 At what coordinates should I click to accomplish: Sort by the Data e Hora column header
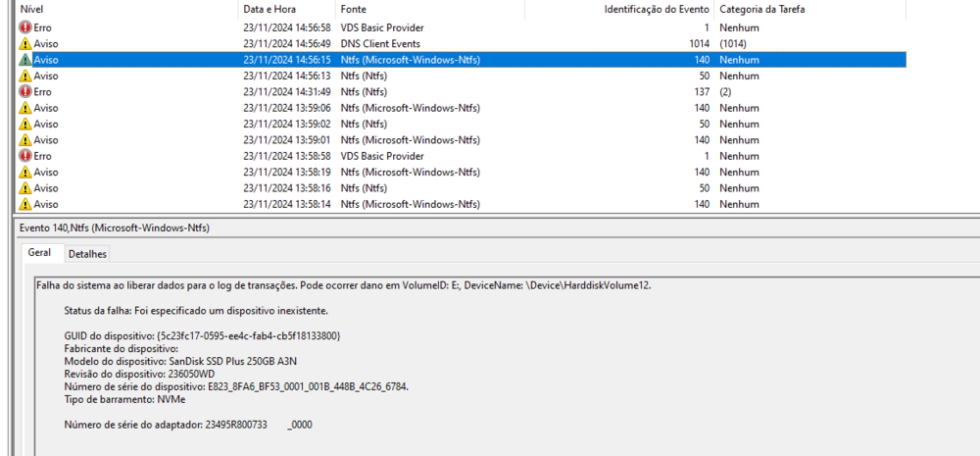coord(268,9)
